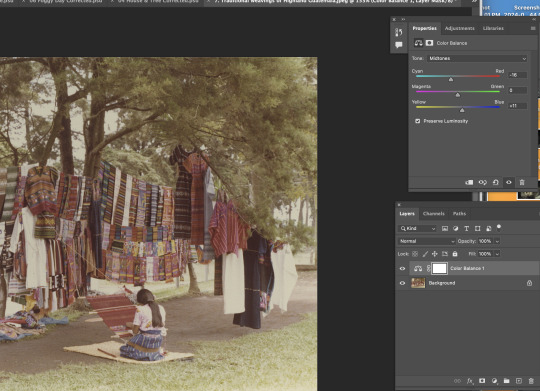Image resolution: width=540 pixels, height=391 pixels.
Task: Click the Cyan-Red value field
Action: (x=517, y=75)
